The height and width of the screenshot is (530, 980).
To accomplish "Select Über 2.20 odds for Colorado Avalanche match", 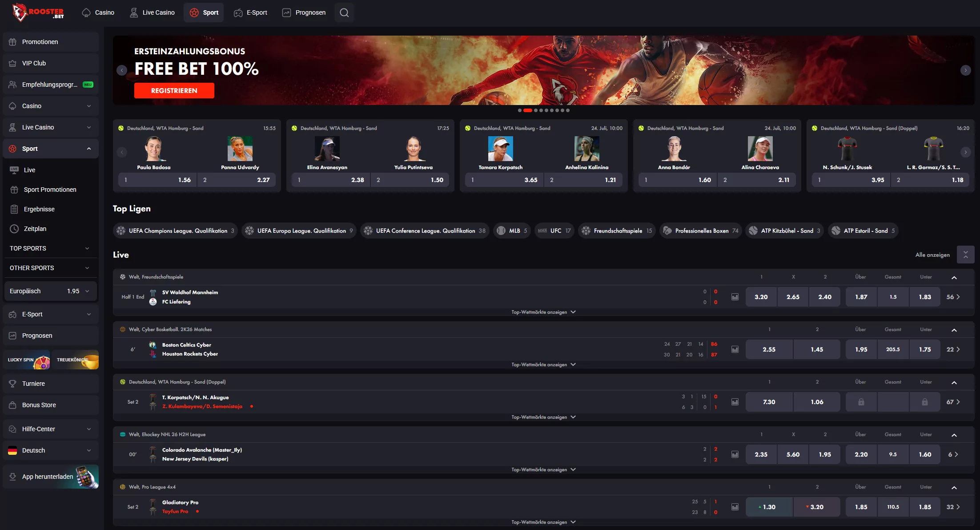I will 861,454.
